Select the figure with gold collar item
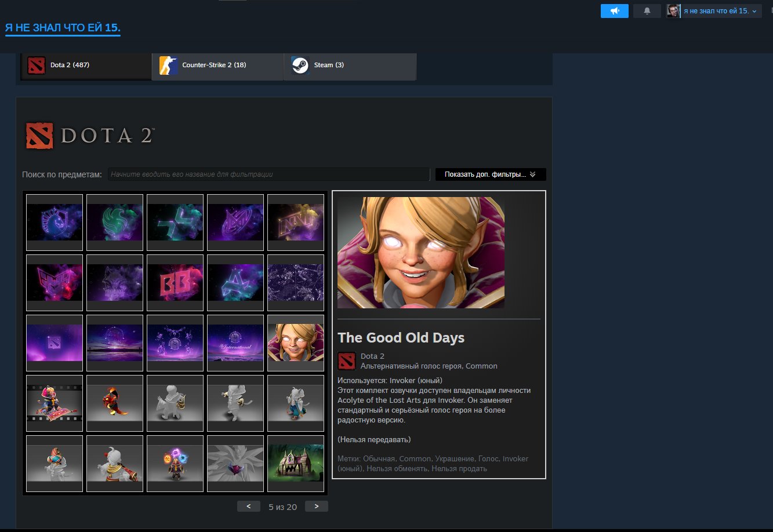Screen dimensions: 773x532 pos(115,464)
